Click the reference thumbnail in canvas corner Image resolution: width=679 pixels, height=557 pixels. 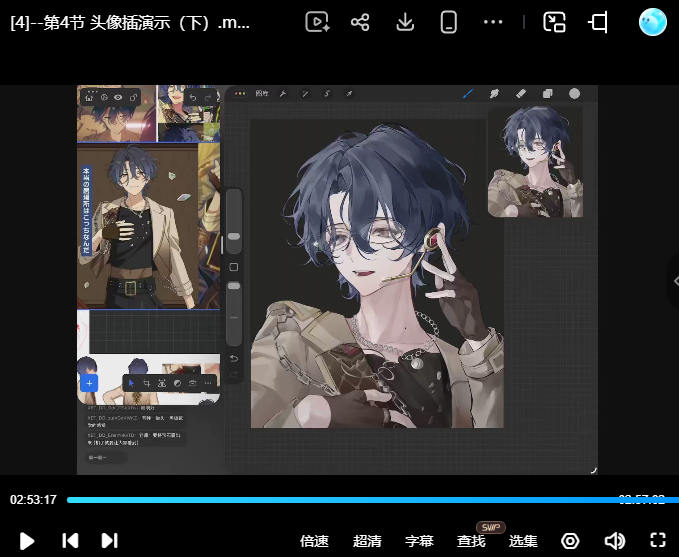[535, 162]
